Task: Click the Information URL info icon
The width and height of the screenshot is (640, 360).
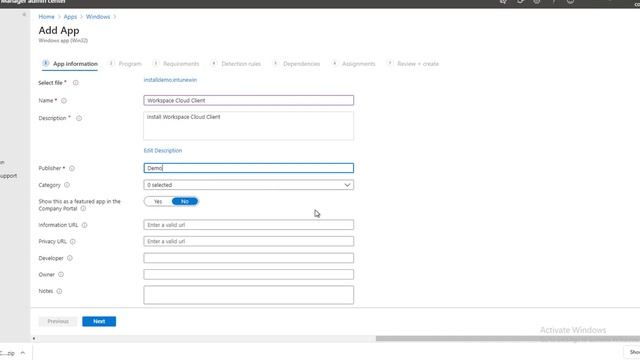Action: coord(84,225)
